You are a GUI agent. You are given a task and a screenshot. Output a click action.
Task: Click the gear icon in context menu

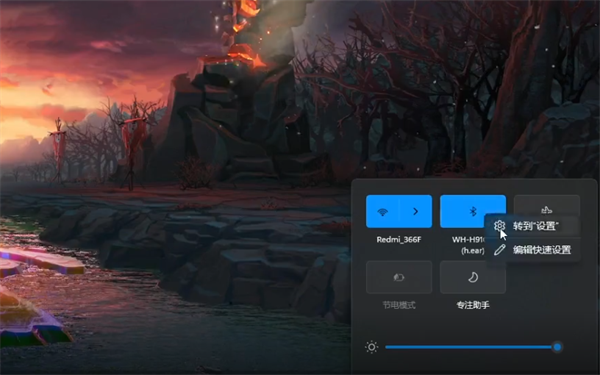click(x=499, y=226)
